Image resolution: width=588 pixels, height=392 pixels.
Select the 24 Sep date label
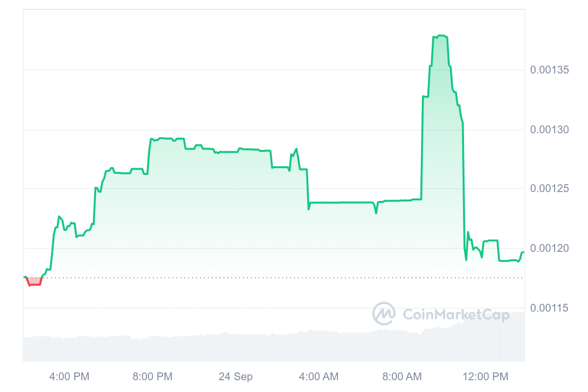pyautogui.click(x=236, y=377)
